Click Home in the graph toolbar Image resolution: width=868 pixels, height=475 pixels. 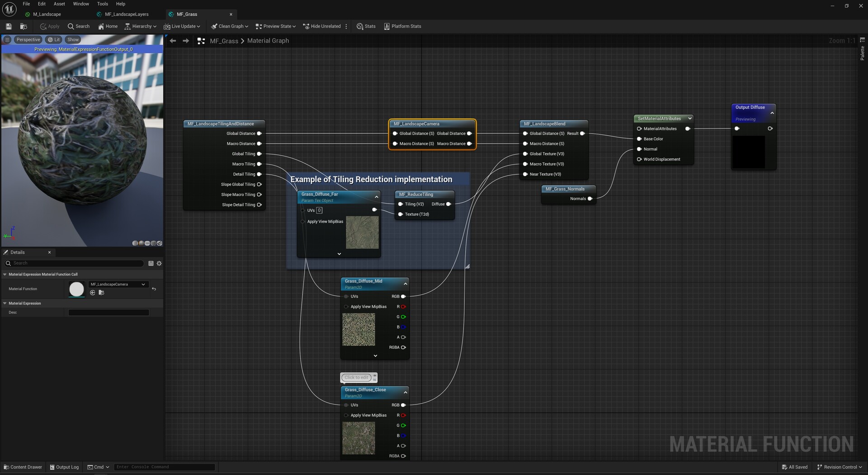108,26
